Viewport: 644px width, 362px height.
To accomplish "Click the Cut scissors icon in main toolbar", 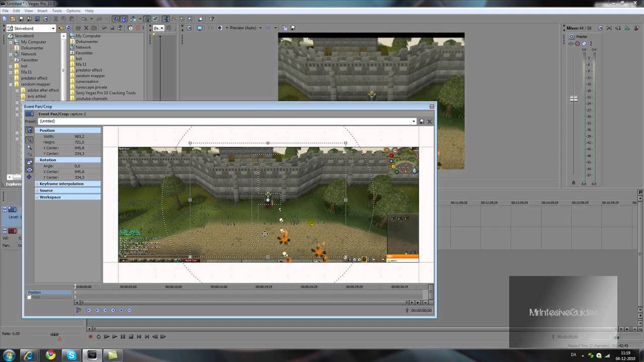I will (x=56, y=19).
